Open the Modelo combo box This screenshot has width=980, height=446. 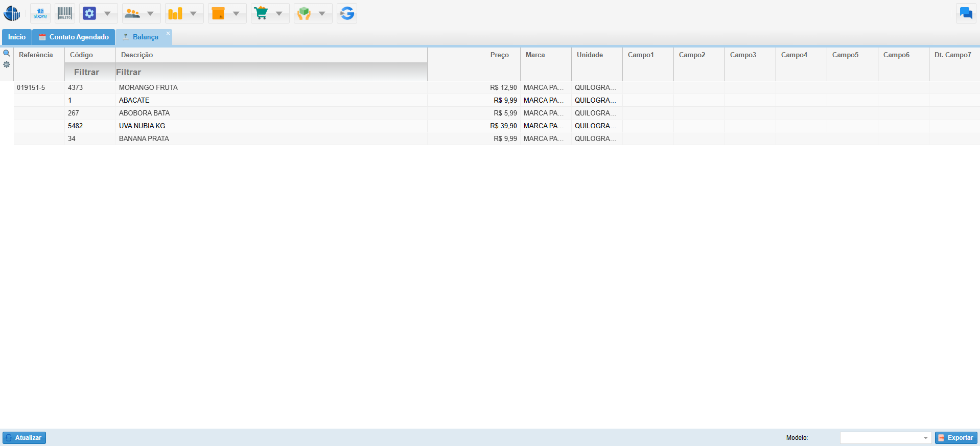(x=885, y=438)
